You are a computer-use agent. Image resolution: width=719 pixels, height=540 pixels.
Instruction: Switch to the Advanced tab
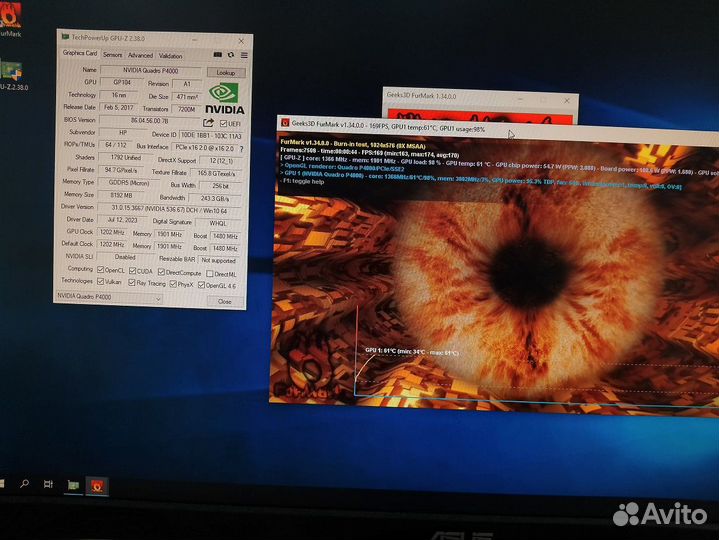(140, 55)
